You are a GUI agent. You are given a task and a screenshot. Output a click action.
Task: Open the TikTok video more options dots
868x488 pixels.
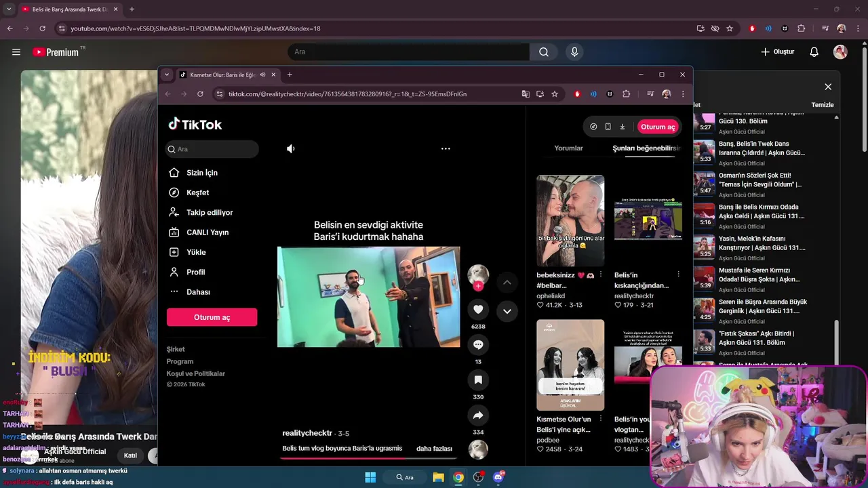pyautogui.click(x=446, y=148)
